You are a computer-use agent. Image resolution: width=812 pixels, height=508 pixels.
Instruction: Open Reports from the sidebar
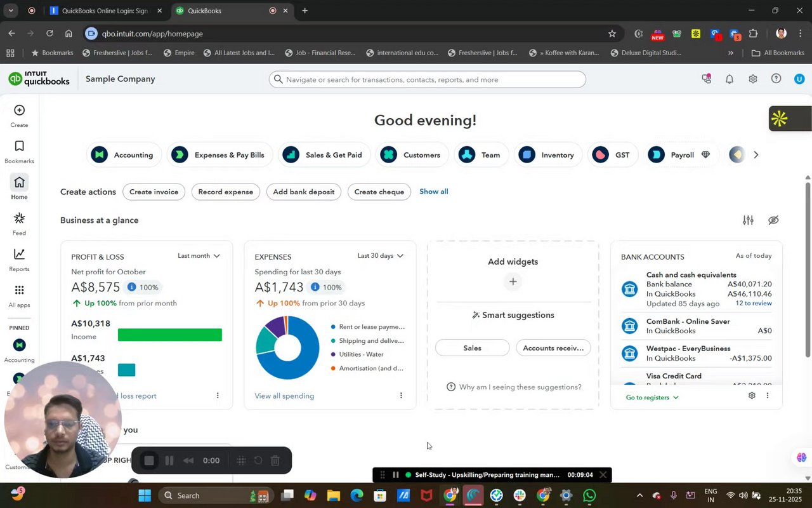(19, 259)
